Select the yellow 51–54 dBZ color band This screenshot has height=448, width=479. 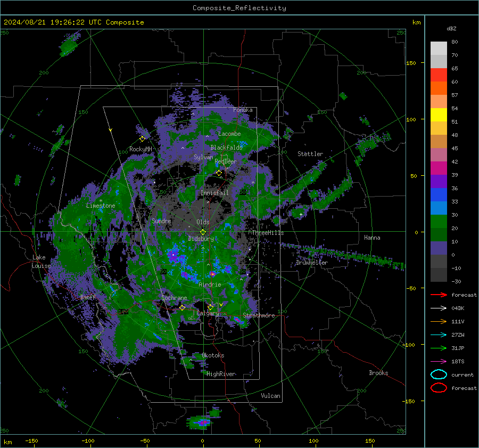pos(439,115)
